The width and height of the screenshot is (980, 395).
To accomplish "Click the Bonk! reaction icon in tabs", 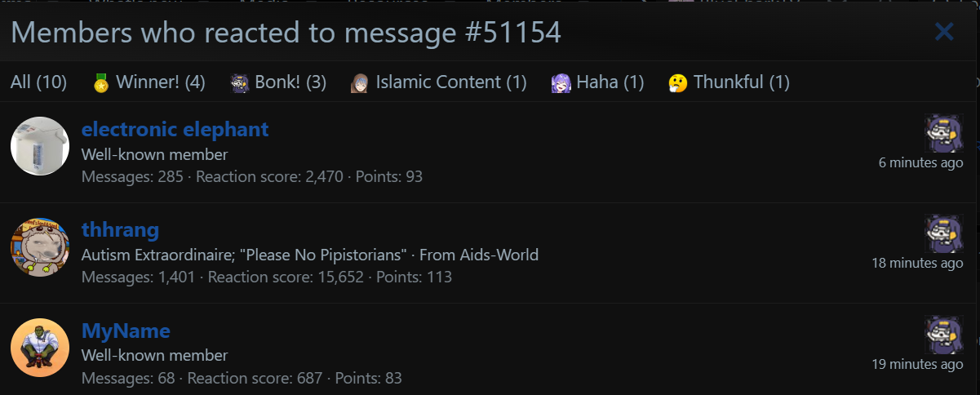I will point(240,82).
